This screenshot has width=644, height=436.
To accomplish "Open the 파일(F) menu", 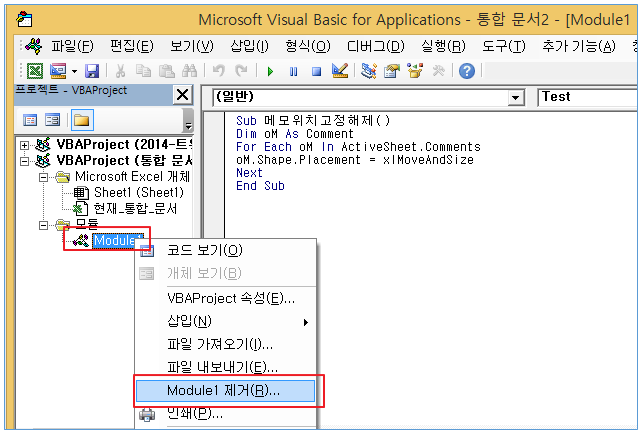I will click(x=72, y=46).
